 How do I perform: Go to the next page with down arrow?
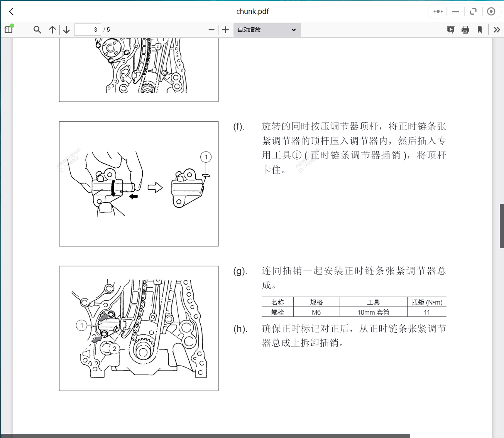point(66,29)
